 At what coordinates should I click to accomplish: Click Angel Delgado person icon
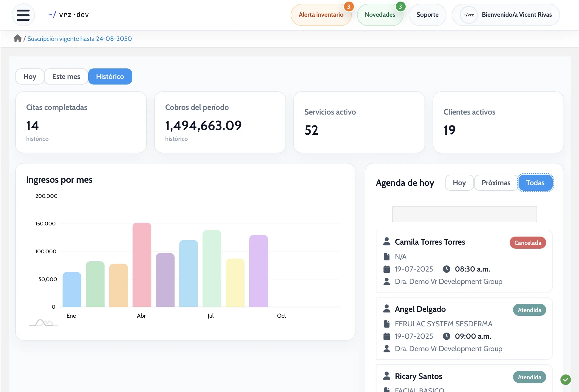pos(387,309)
